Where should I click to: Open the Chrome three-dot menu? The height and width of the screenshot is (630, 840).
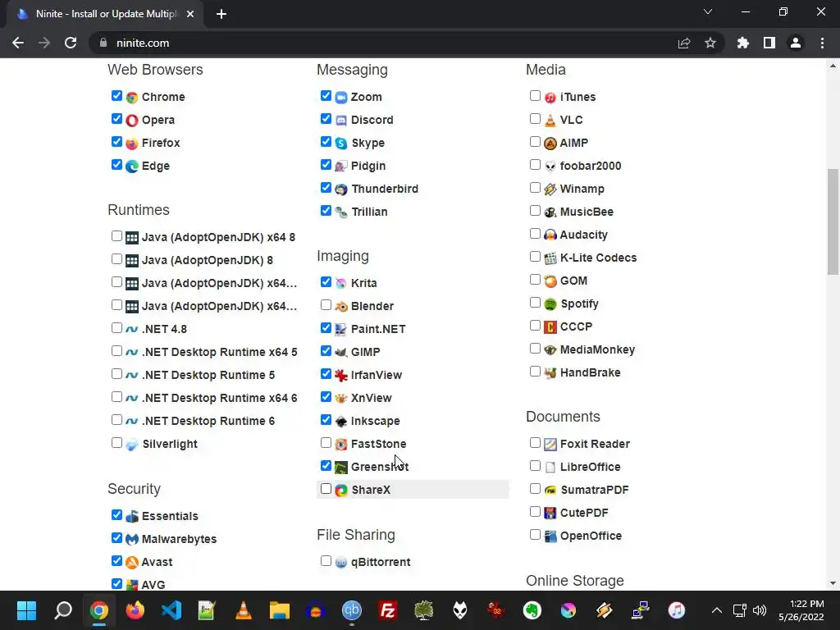click(822, 43)
